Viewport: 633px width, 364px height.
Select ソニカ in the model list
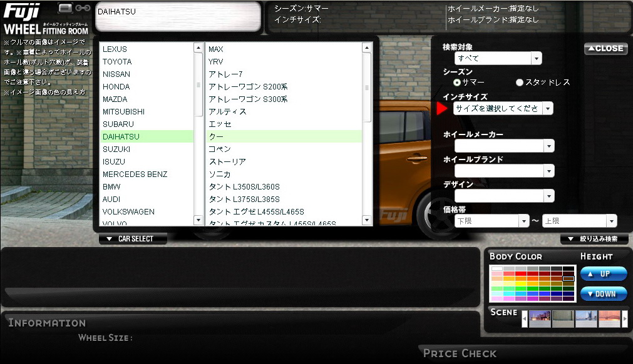[x=284, y=174]
